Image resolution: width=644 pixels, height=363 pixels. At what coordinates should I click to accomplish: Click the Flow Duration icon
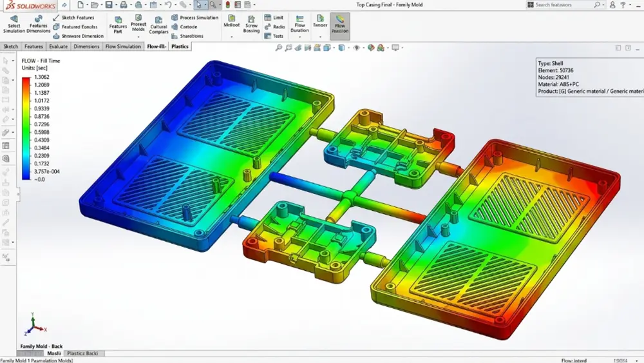(x=299, y=24)
